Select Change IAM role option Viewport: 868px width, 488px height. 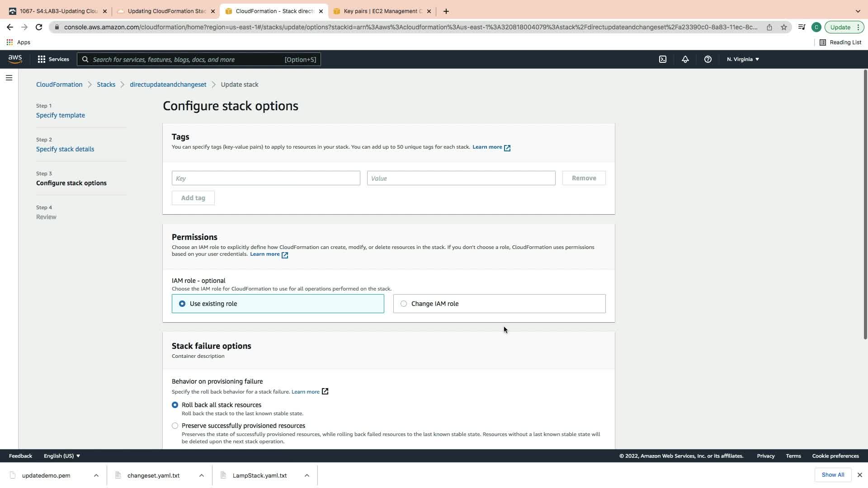pyautogui.click(x=404, y=304)
